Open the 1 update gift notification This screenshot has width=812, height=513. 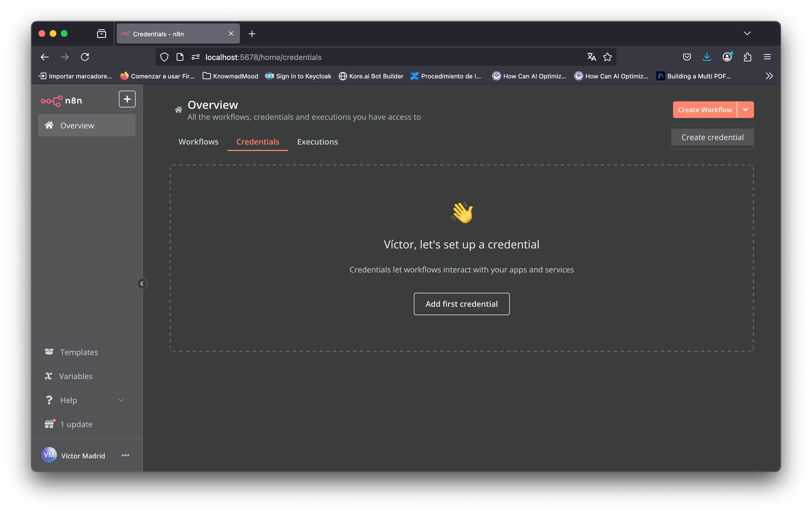pos(76,424)
